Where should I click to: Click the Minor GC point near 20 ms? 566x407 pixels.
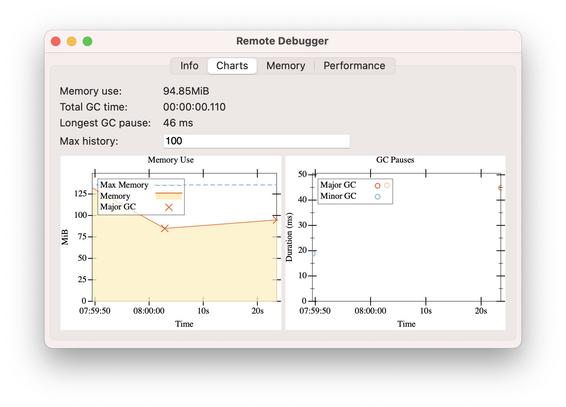pos(313,253)
